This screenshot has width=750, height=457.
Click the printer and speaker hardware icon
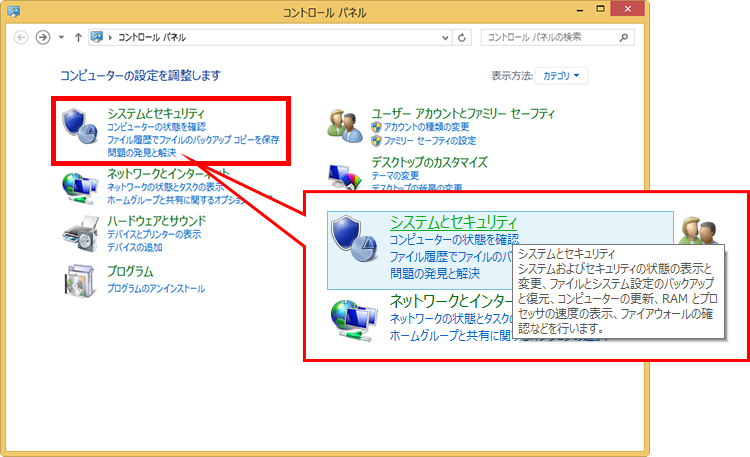click(80, 234)
